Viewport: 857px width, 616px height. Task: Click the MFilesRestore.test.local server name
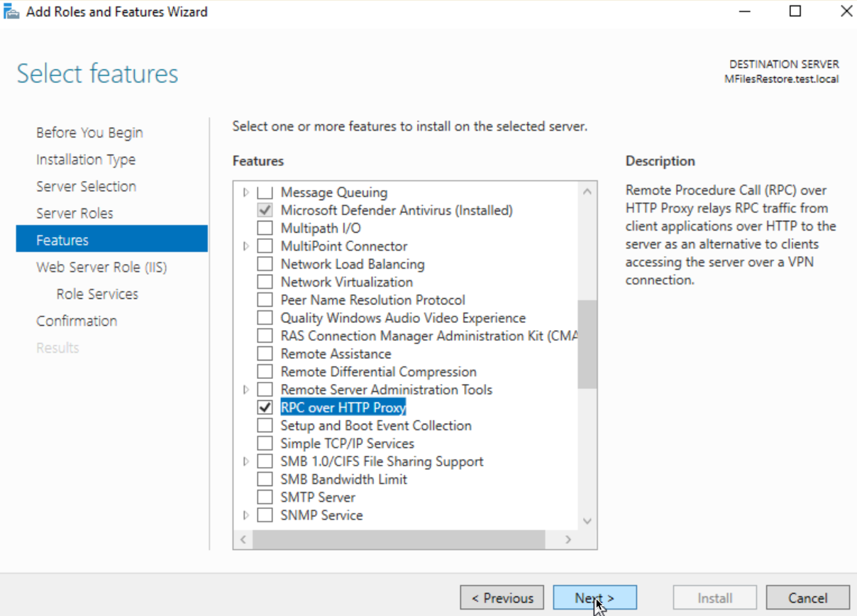781,79
